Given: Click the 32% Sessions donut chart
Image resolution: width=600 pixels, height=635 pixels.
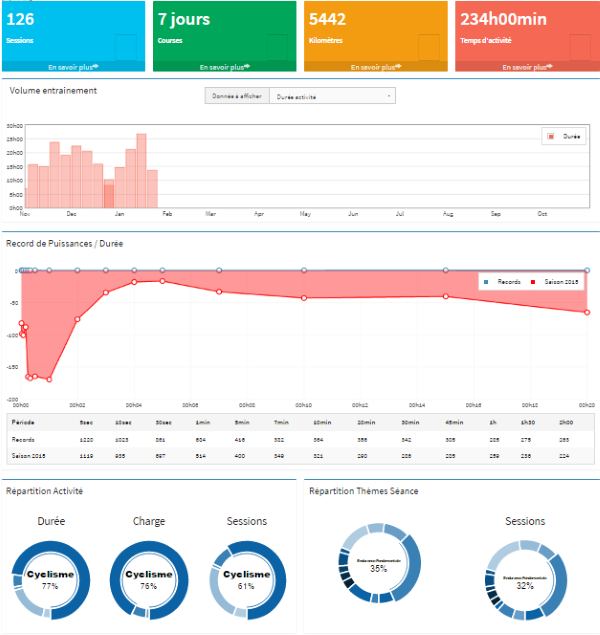Looking at the screenshot, I should [x=525, y=584].
